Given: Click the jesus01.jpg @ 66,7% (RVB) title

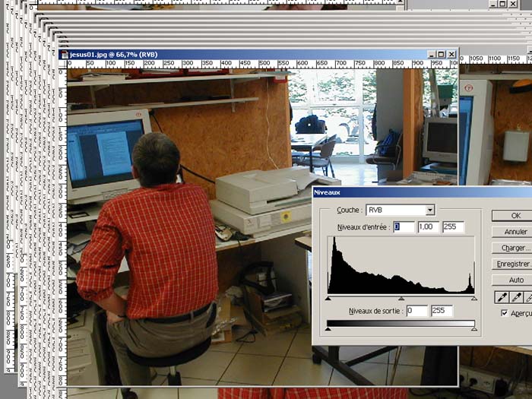Looking at the screenshot, I should pyautogui.click(x=114, y=54).
